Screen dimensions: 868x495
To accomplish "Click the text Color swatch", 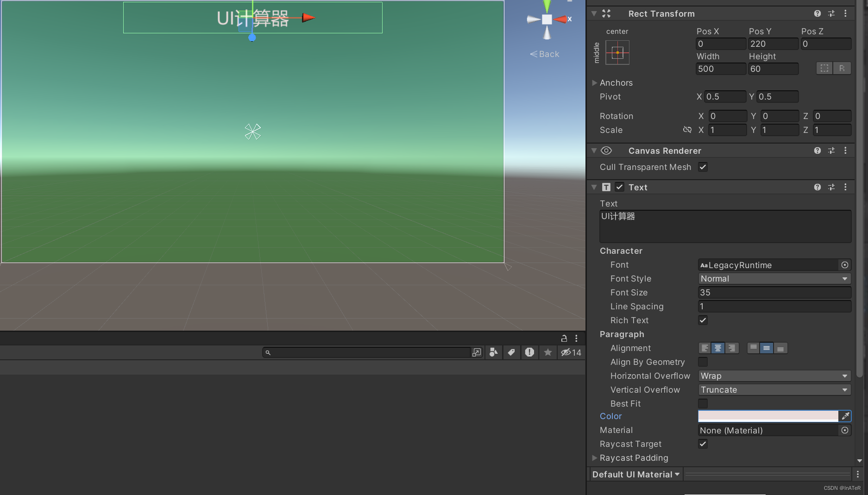I will [767, 416].
